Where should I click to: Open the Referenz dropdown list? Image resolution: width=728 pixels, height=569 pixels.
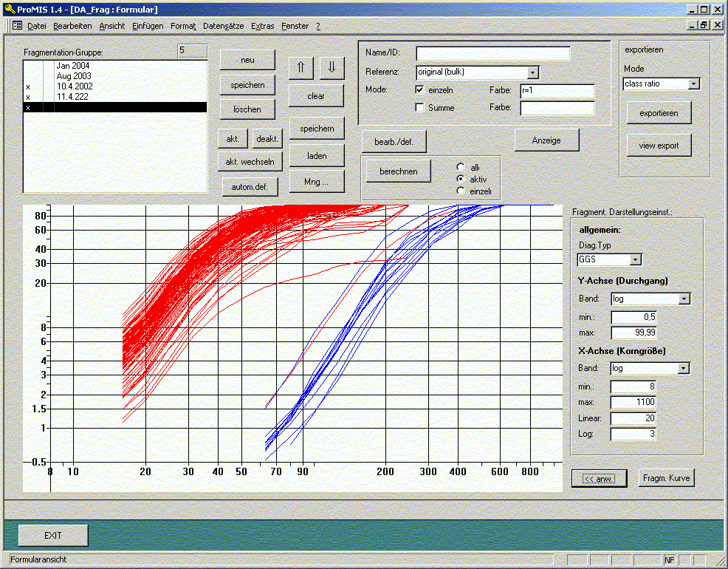pos(533,72)
